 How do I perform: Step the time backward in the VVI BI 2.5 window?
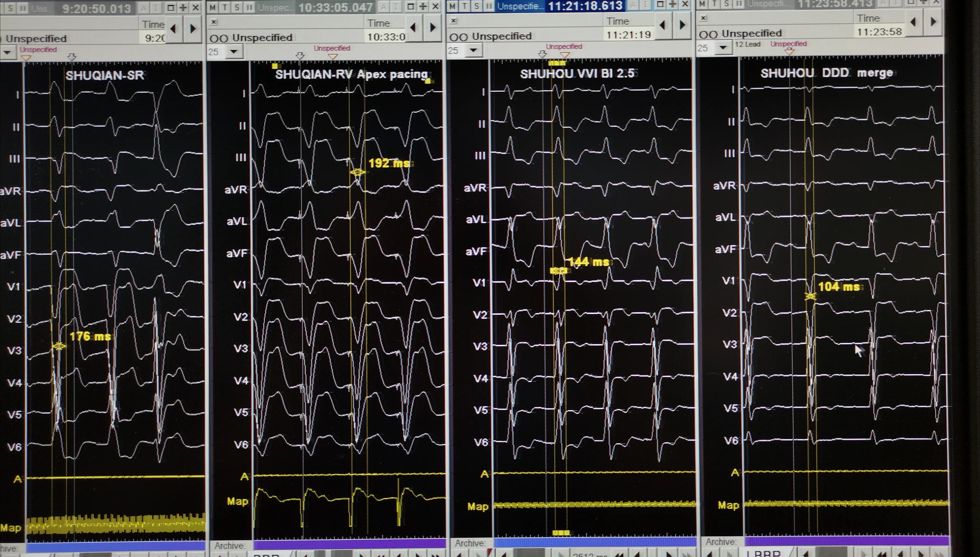point(663,25)
